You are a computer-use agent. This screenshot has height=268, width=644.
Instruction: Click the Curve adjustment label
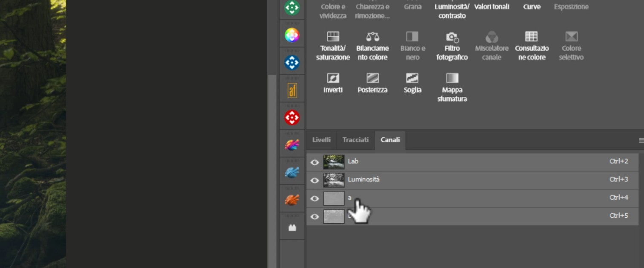click(x=531, y=7)
